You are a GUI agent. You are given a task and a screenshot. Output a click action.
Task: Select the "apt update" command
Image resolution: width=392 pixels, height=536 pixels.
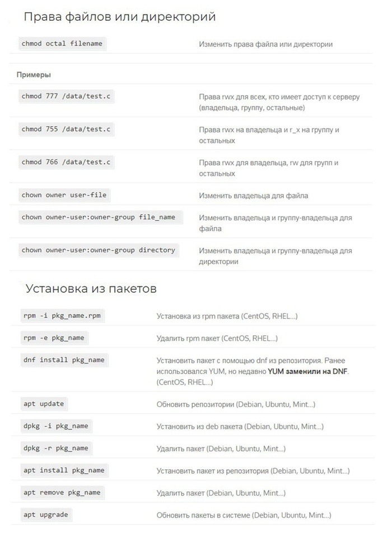(x=44, y=404)
